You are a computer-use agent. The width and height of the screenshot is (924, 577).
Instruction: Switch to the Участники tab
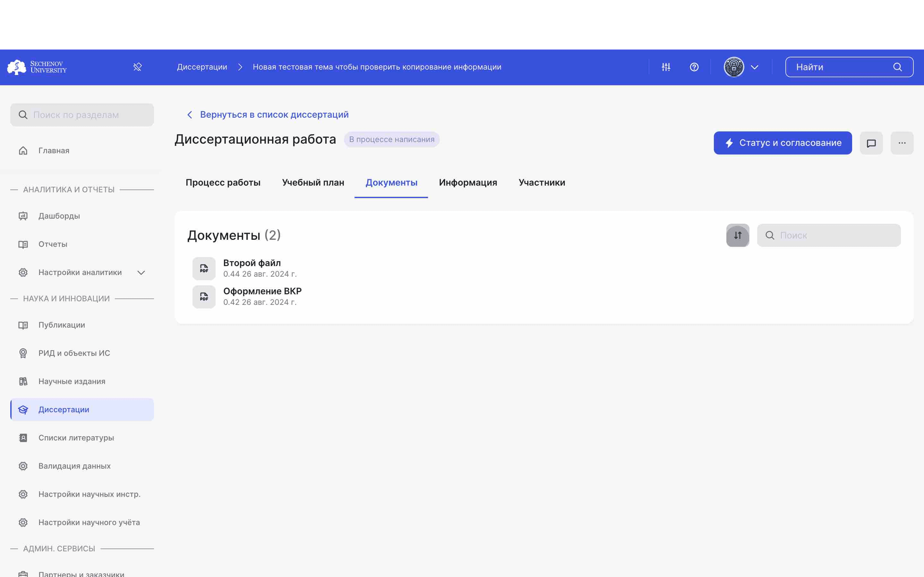542,182
